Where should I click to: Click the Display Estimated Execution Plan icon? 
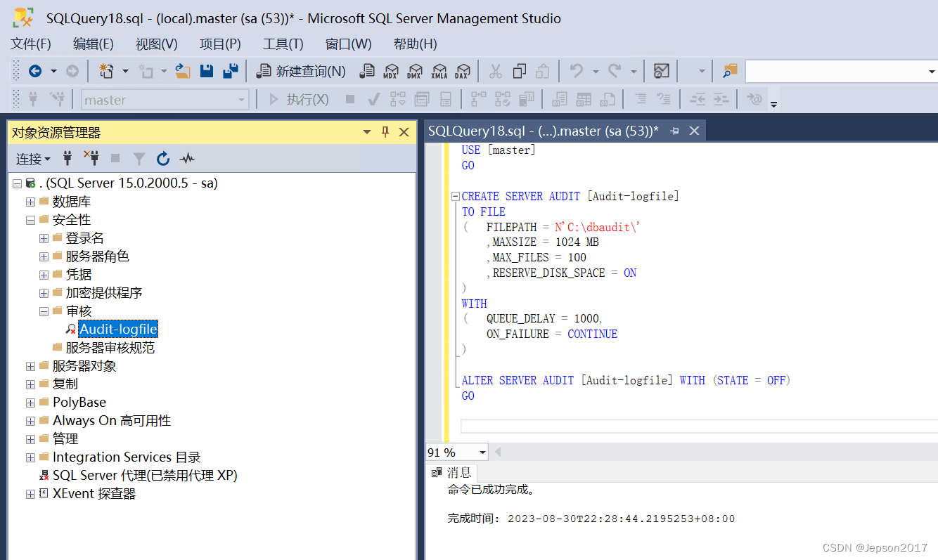coord(398,99)
